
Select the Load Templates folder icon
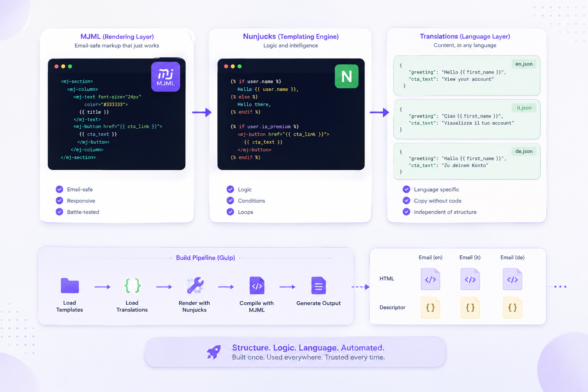pos(70,286)
